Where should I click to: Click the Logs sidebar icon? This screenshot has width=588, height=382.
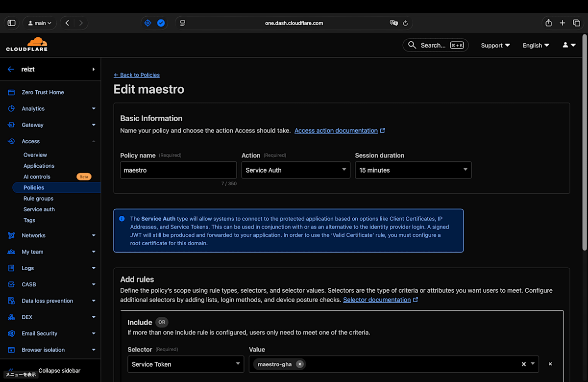11,268
